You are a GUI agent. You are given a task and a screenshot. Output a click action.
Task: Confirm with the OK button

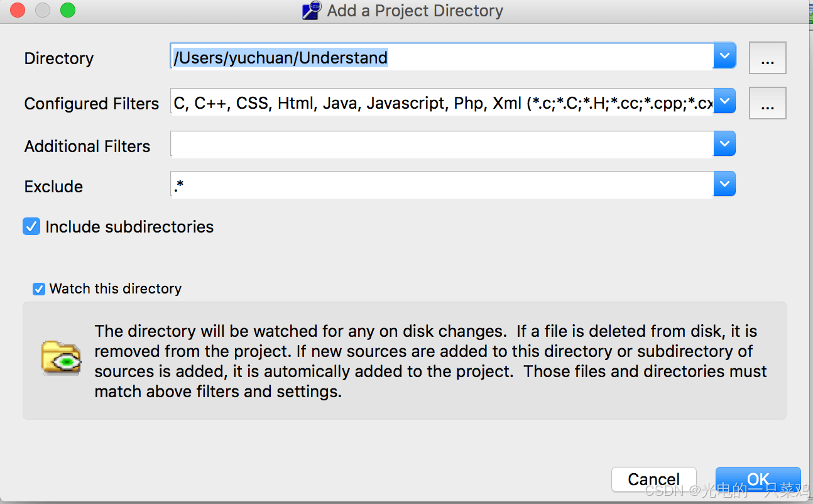click(758, 479)
